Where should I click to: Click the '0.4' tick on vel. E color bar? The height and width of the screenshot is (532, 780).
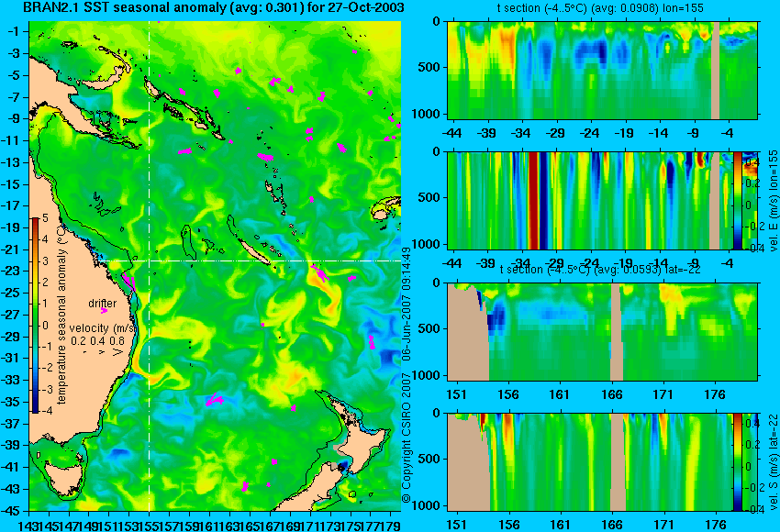pyautogui.click(x=752, y=161)
